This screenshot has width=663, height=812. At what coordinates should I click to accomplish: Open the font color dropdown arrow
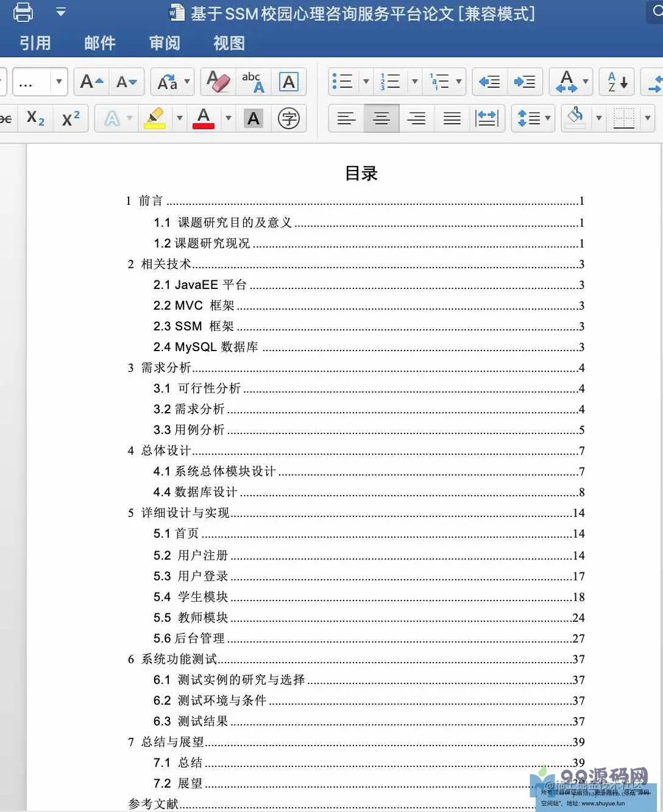click(x=228, y=118)
